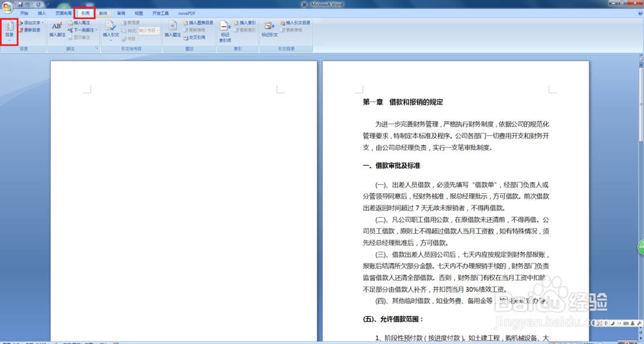Open the novaPDF tab

(x=187, y=13)
